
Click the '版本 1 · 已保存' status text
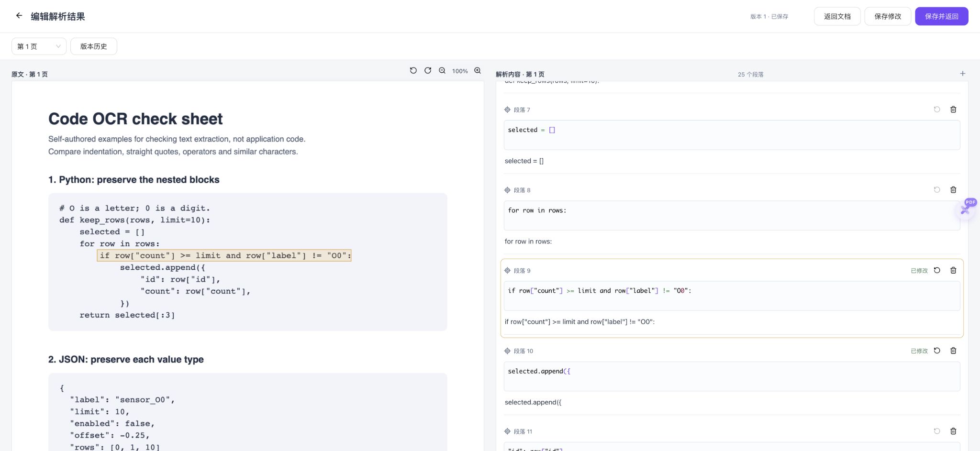pos(769,16)
